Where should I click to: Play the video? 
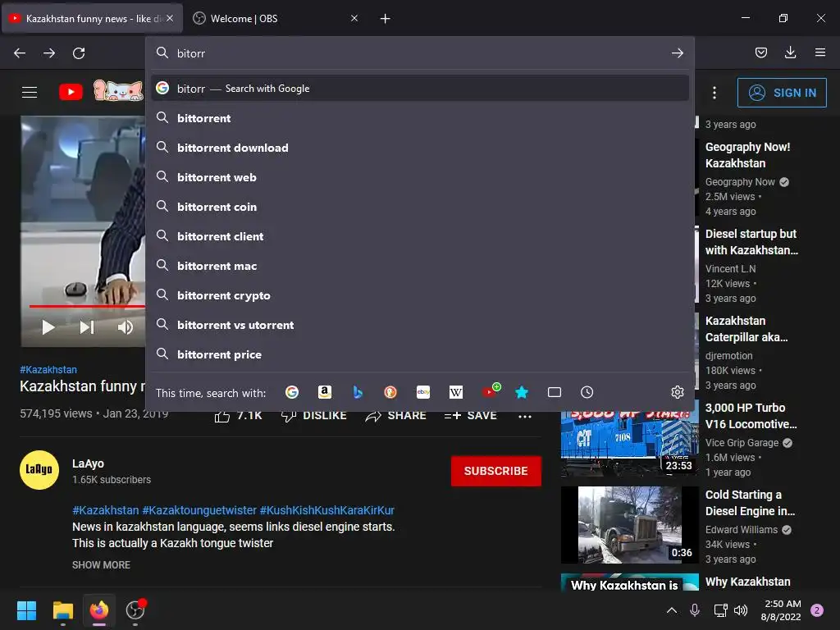(48, 326)
